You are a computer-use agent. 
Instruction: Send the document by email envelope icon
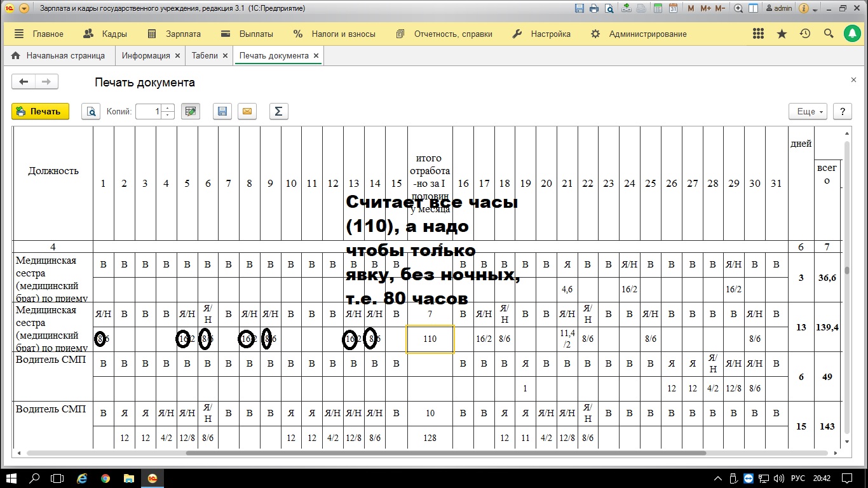click(x=247, y=111)
